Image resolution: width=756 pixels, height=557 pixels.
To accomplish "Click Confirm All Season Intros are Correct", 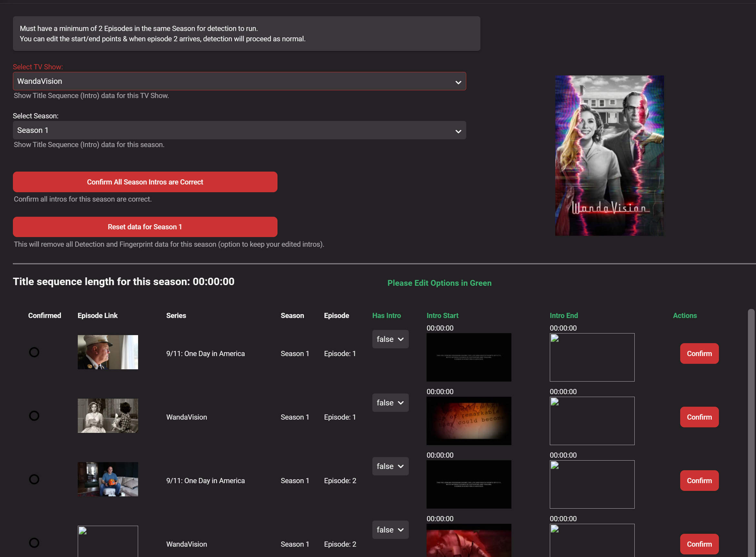I will pos(145,182).
